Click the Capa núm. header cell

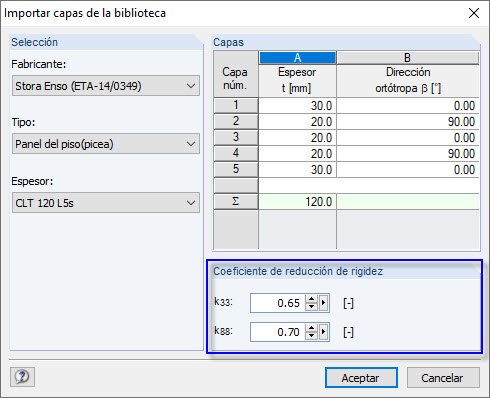pos(236,74)
